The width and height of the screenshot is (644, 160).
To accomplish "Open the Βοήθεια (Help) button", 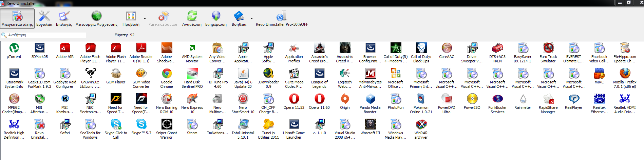I will 239,18.
